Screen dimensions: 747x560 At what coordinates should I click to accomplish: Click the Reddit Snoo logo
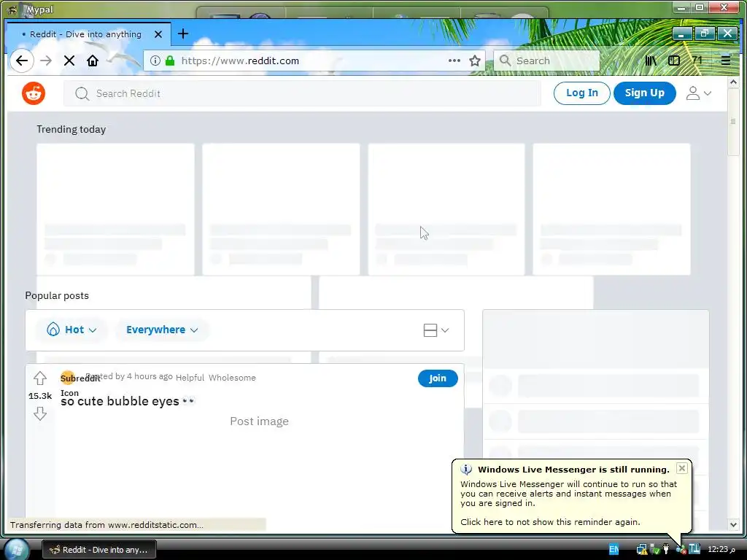click(x=34, y=93)
